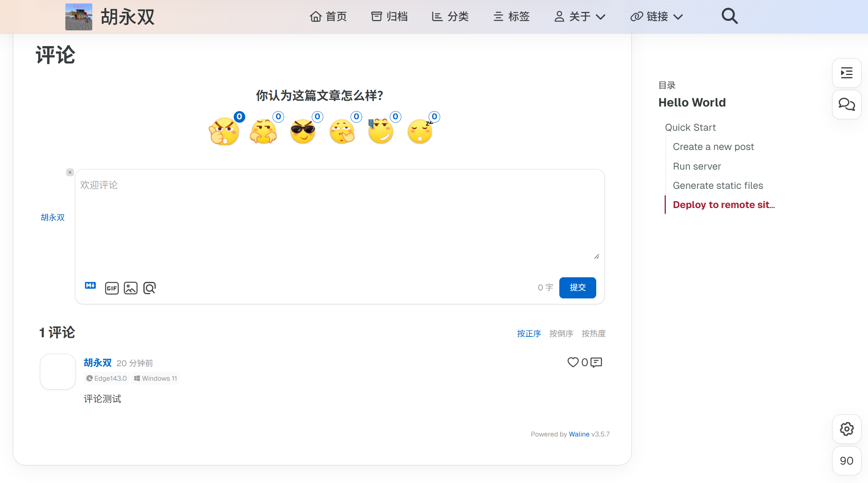Collapse the Quick Start TOC section
The height and width of the screenshot is (483, 868).
pyautogui.click(x=690, y=127)
